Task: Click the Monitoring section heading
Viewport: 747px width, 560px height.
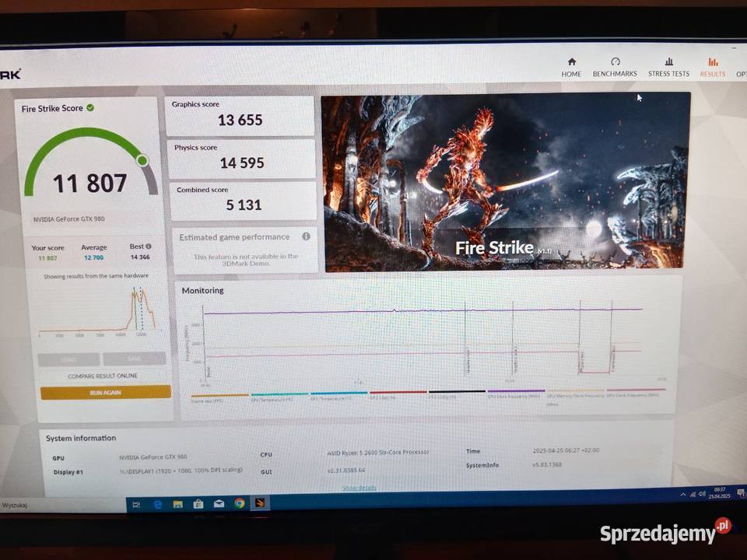Action: (x=202, y=290)
